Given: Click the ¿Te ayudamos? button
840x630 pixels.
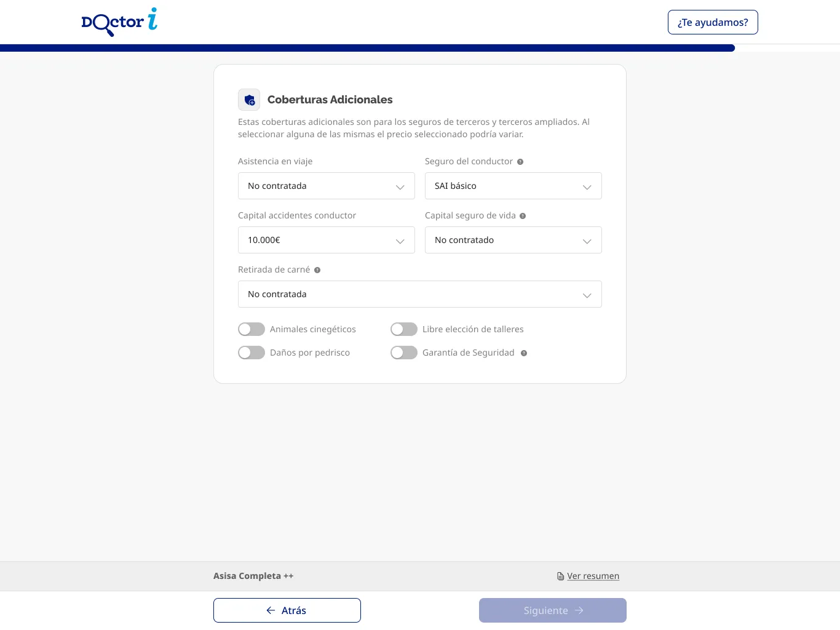Looking at the screenshot, I should pos(713,22).
